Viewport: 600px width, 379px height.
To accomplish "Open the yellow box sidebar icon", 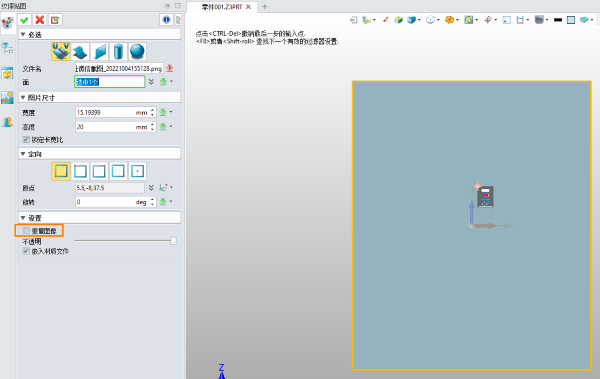I will click(7, 73).
